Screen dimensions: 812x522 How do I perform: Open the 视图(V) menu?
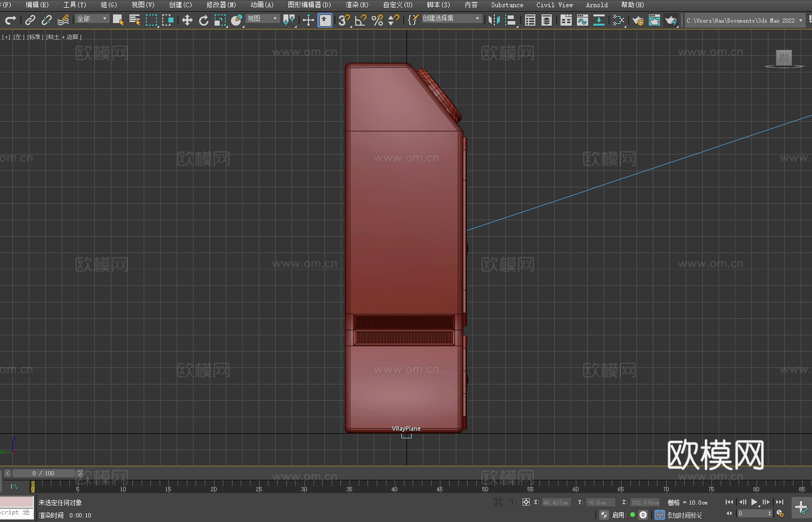[x=143, y=5]
